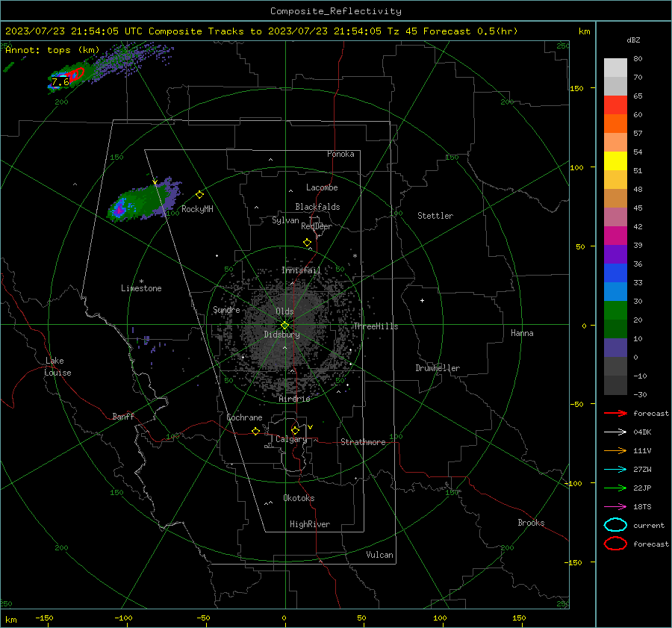Select the purple 39-36 dBZ color band

(x=615, y=255)
